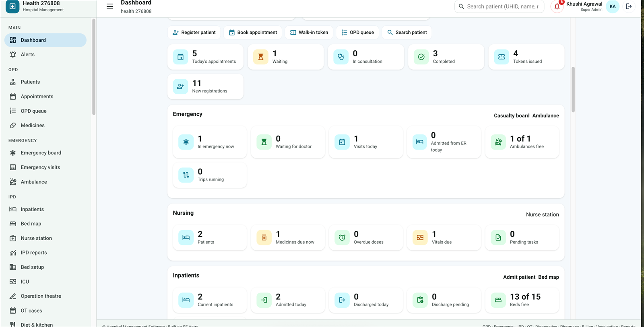Click the sidebar vertical scrollbar

click(94, 67)
